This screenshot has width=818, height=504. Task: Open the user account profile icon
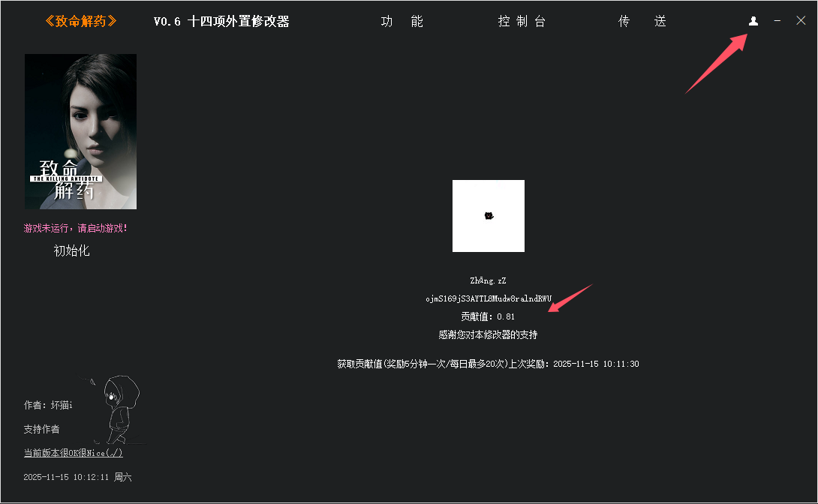(x=753, y=21)
